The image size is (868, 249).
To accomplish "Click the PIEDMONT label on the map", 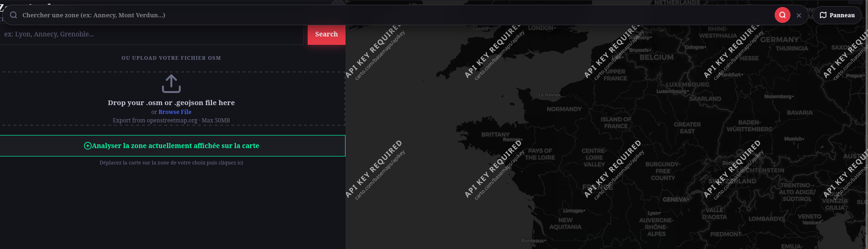I will (726, 234).
